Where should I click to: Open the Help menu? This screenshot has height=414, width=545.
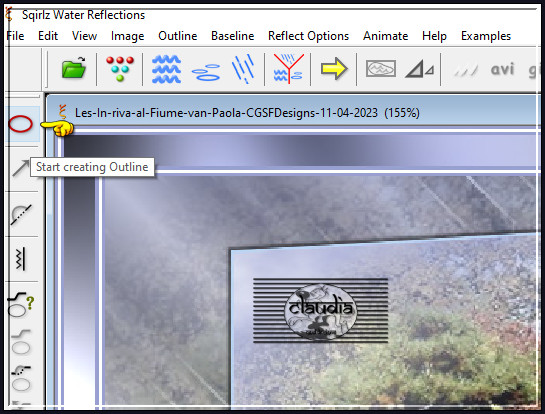click(x=434, y=36)
